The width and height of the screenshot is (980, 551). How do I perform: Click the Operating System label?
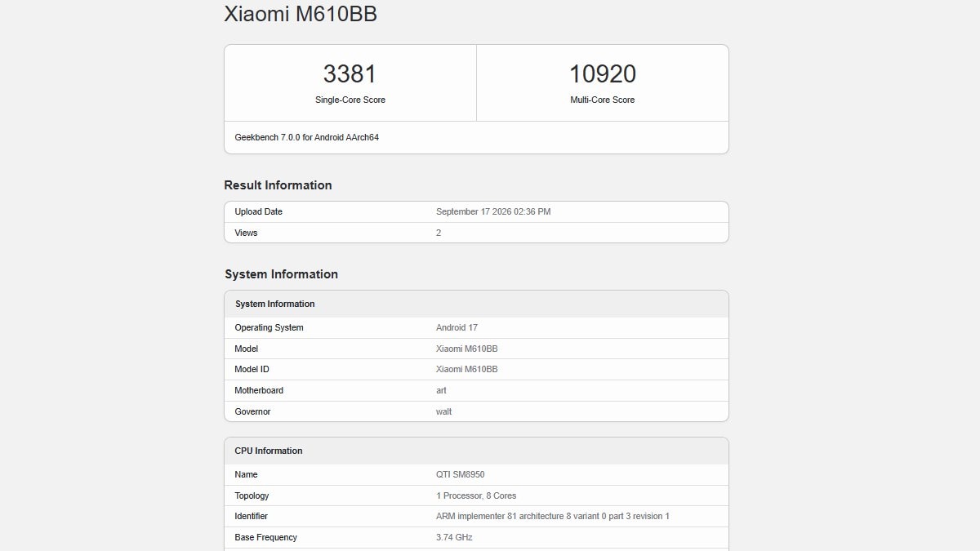tap(269, 327)
